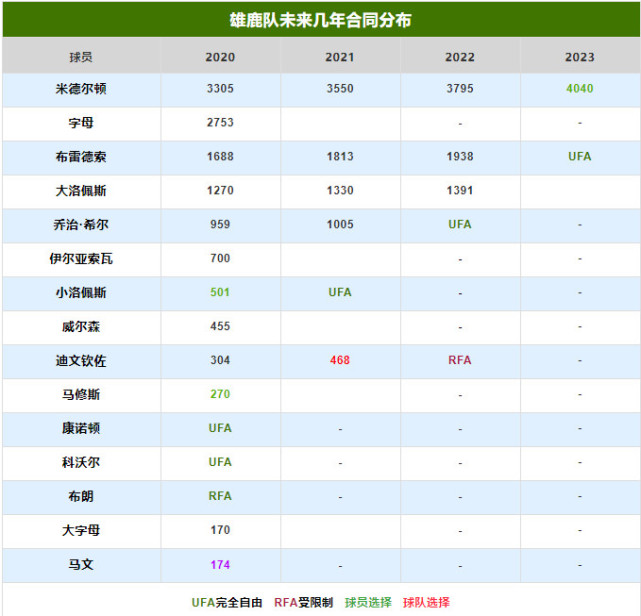This screenshot has height=616, width=641.
Task: Click legend label RFA受限制
Action: (303, 602)
